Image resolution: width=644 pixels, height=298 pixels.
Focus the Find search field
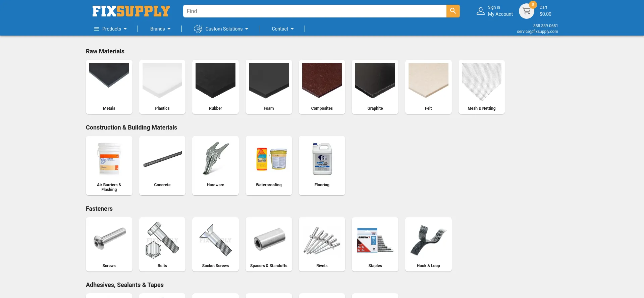coord(315,11)
